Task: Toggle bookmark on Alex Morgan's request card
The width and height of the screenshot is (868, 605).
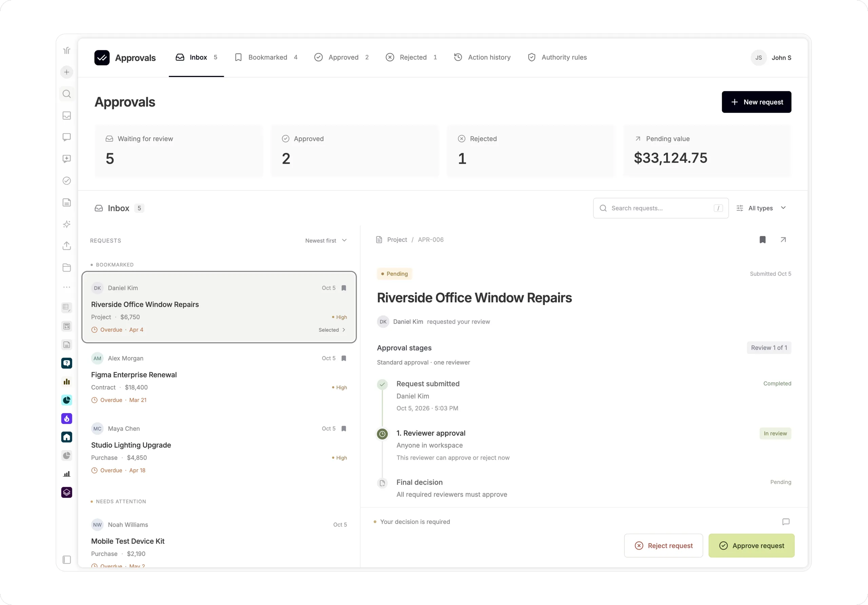Action: pos(344,358)
